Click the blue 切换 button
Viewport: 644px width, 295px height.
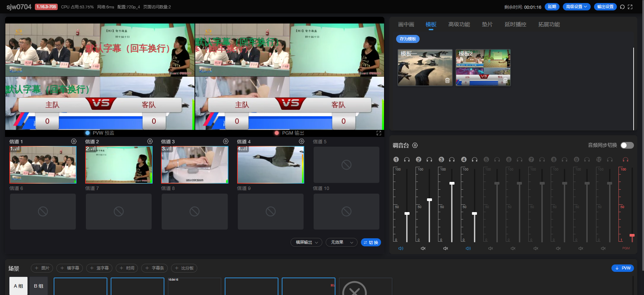tap(371, 242)
